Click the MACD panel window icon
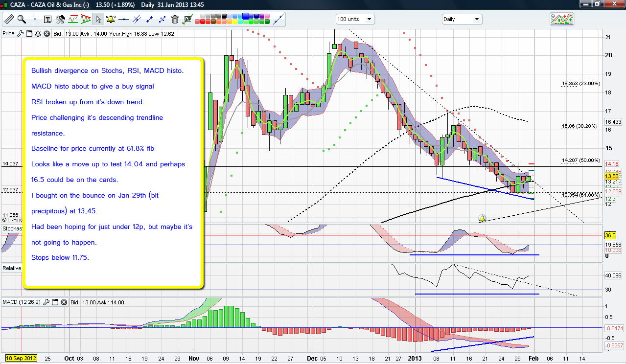Image resolution: width=626 pixels, height=364 pixels. [x=55, y=302]
